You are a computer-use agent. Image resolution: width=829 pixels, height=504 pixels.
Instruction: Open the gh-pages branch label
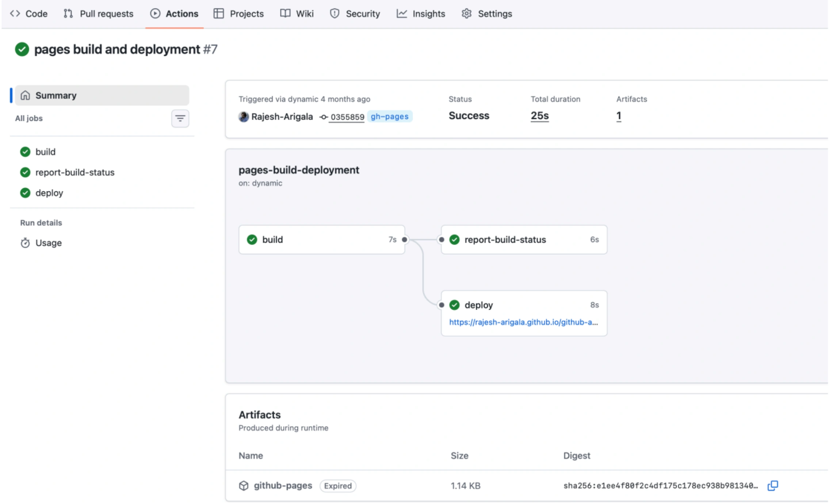(389, 117)
